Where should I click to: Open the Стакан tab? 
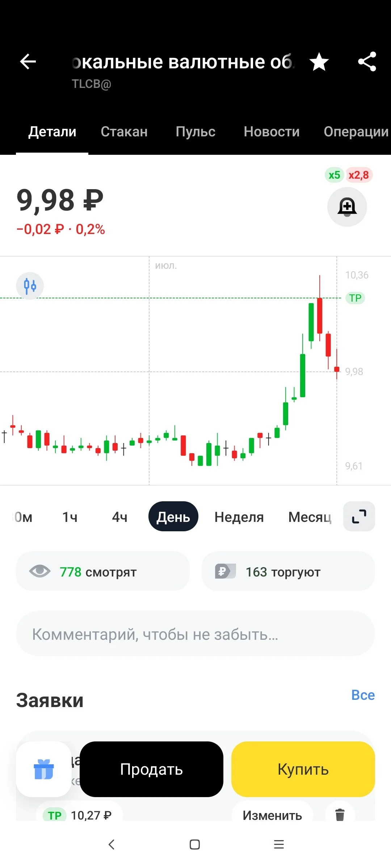124,132
